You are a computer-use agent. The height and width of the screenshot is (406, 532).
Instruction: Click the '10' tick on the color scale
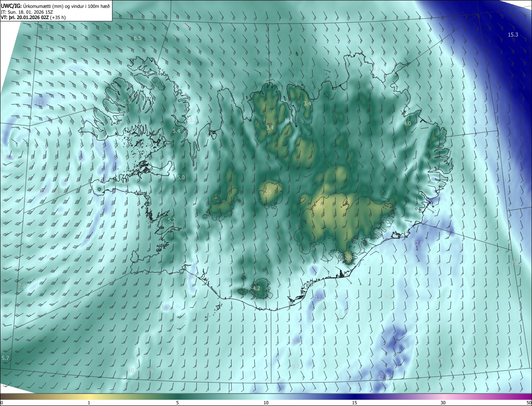pos(266,403)
